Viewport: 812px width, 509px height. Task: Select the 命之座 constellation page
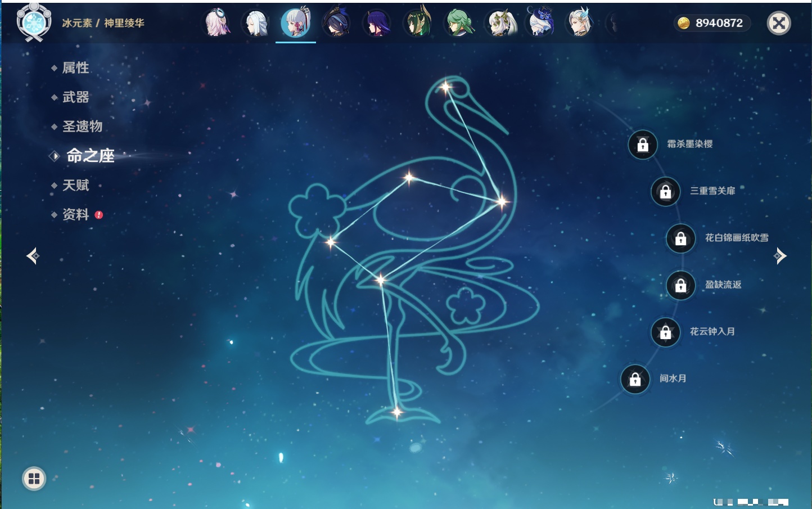point(90,156)
